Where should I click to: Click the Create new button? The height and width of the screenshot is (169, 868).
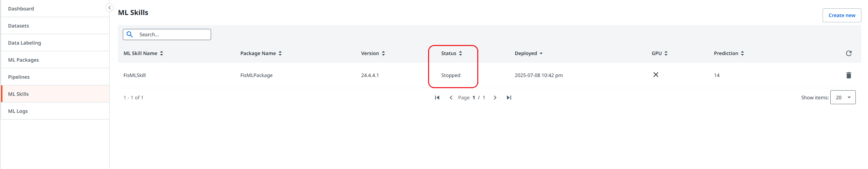pos(841,15)
